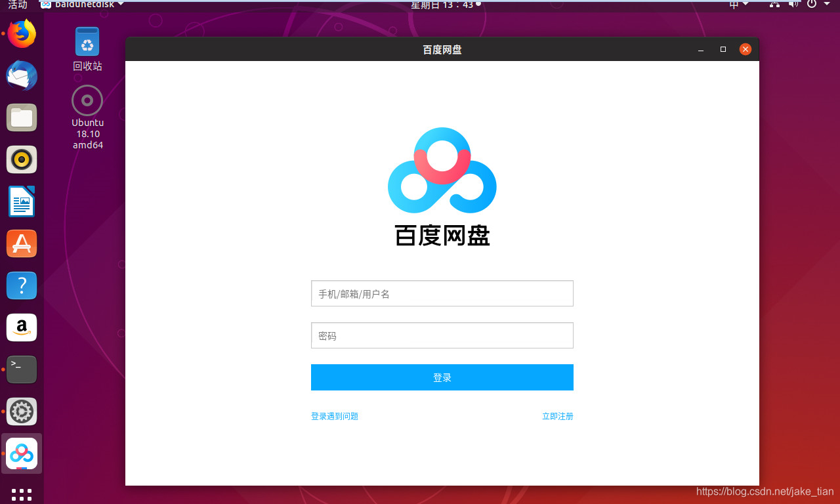
Task: Click the power icon in top bar
Action: [812, 5]
